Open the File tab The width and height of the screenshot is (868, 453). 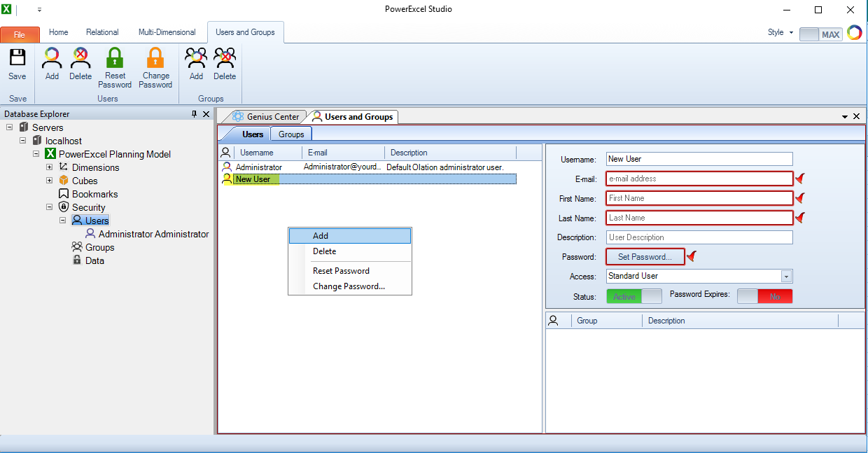click(20, 34)
